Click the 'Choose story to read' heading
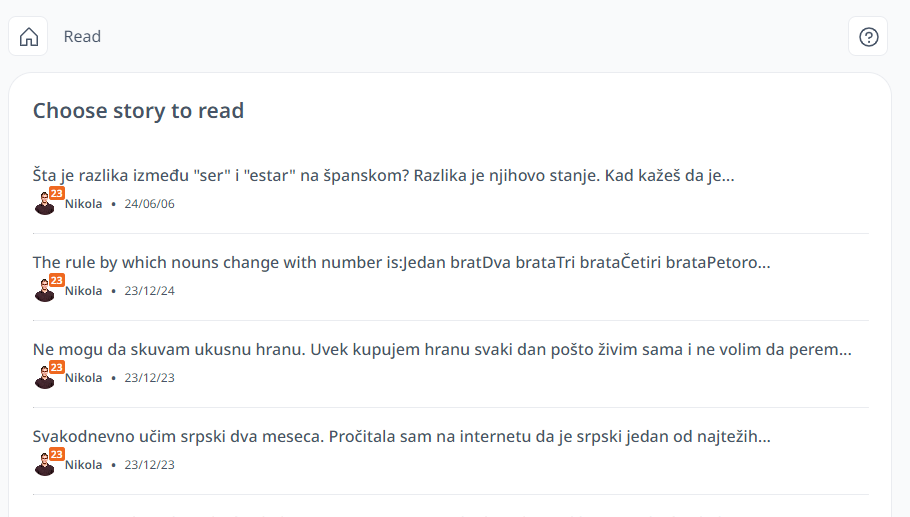This screenshot has height=517, width=910. [138, 111]
